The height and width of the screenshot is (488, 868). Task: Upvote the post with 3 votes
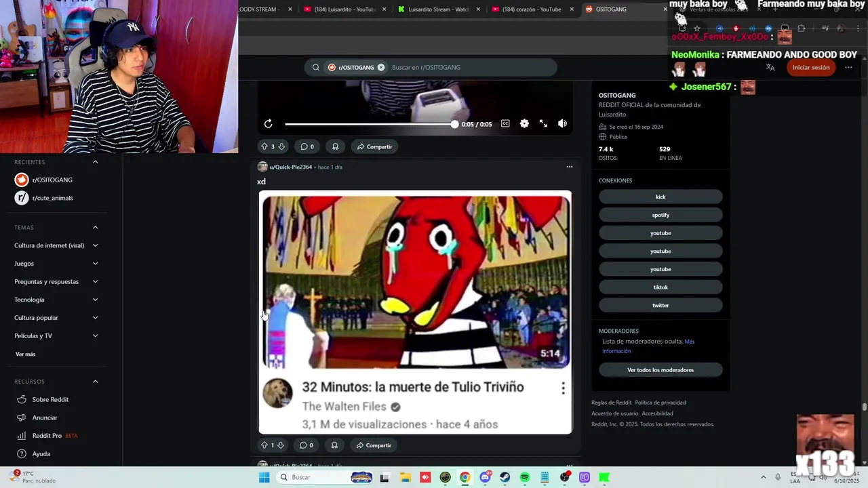tap(264, 146)
